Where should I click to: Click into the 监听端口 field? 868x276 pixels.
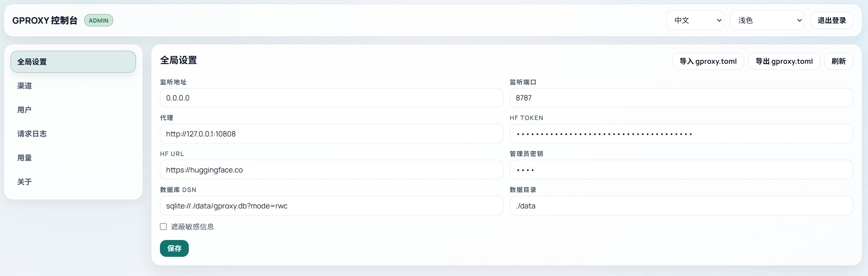pyautogui.click(x=681, y=98)
